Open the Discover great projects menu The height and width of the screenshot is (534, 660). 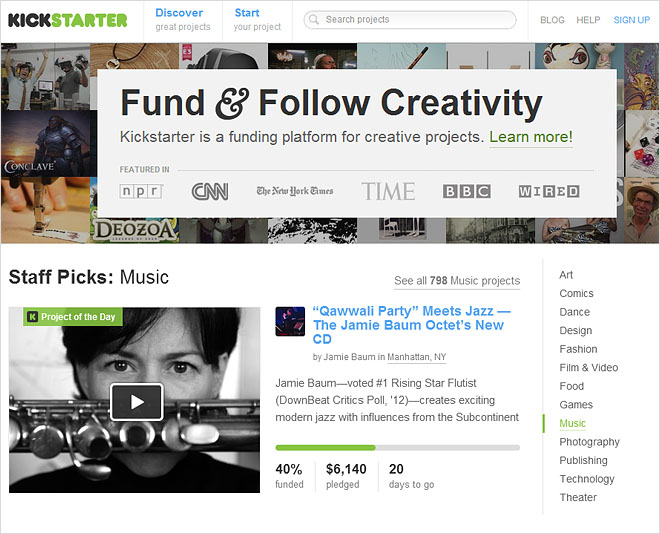(182, 20)
